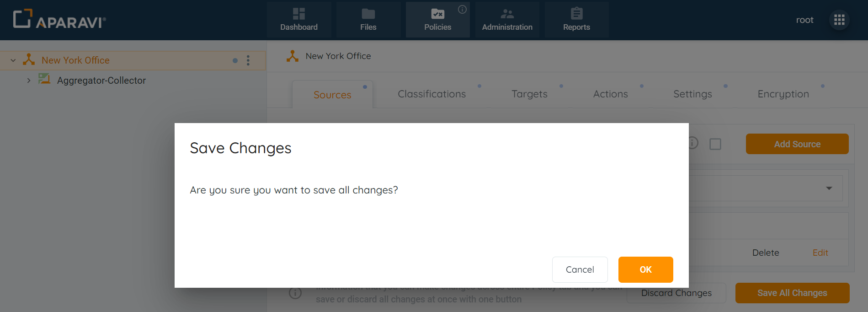The height and width of the screenshot is (312, 868).
Task: Confirm saving by clicking OK
Action: pyautogui.click(x=645, y=269)
